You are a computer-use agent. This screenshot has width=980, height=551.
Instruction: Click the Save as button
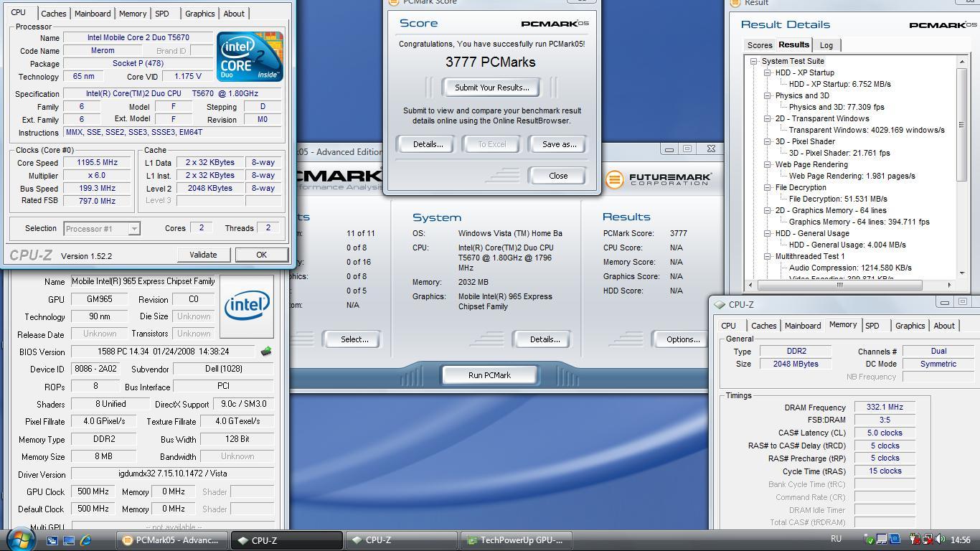(559, 144)
